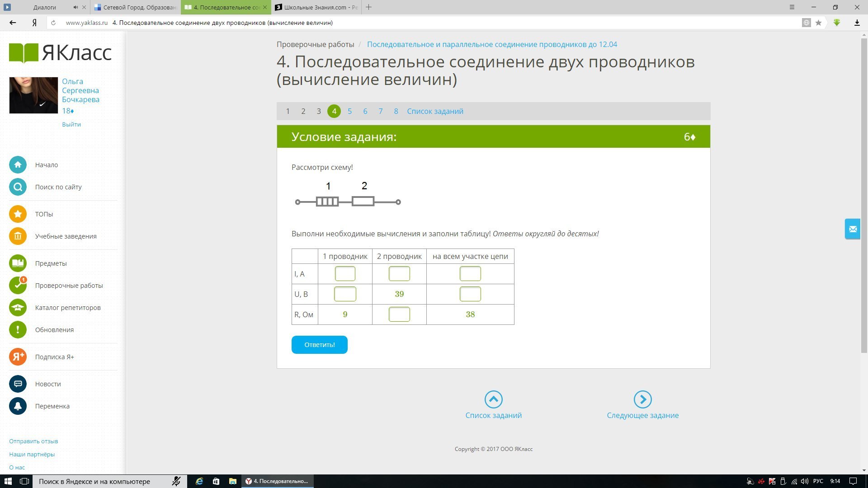Click the Предметы book icon
The height and width of the screenshot is (488, 868).
click(18, 263)
